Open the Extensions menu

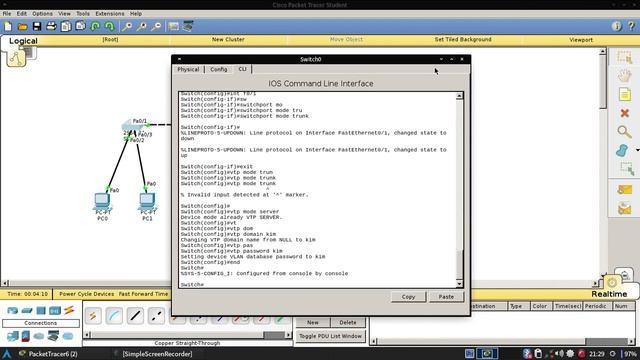(110, 13)
